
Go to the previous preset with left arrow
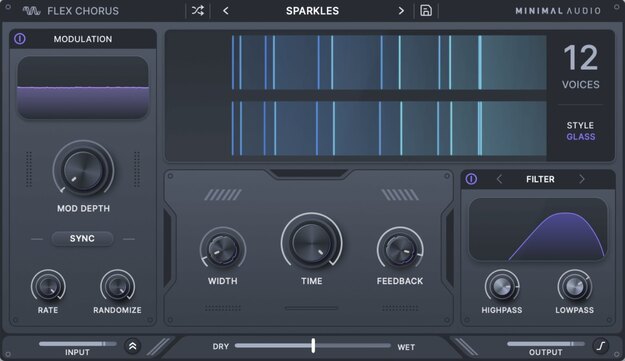click(x=226, y=11)
